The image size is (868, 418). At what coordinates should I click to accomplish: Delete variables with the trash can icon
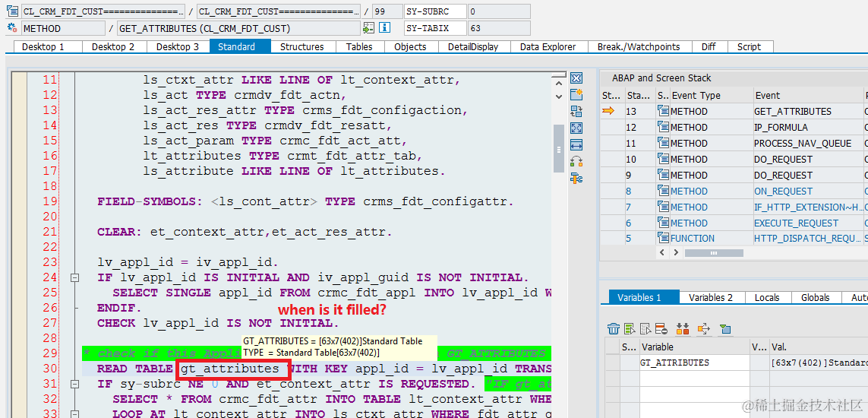click(x=613, y=329)
